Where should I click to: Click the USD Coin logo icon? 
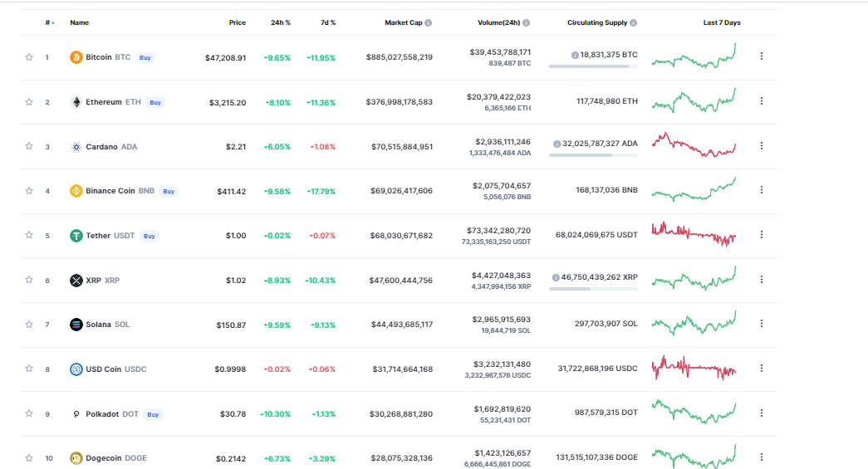click(x=76, y=369)
